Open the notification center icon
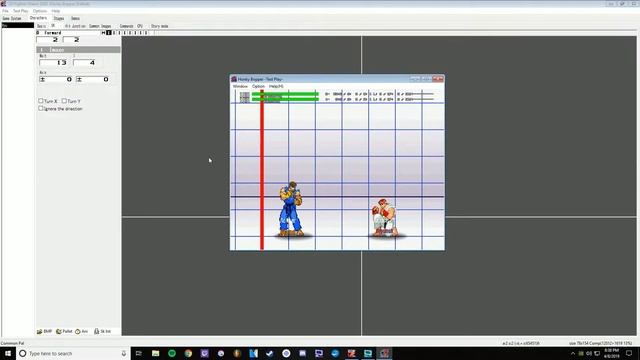 coord(629,353)
